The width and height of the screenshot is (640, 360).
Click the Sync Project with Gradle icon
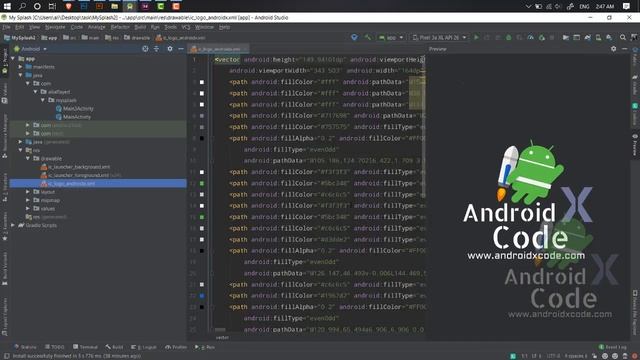coord(587,38)
